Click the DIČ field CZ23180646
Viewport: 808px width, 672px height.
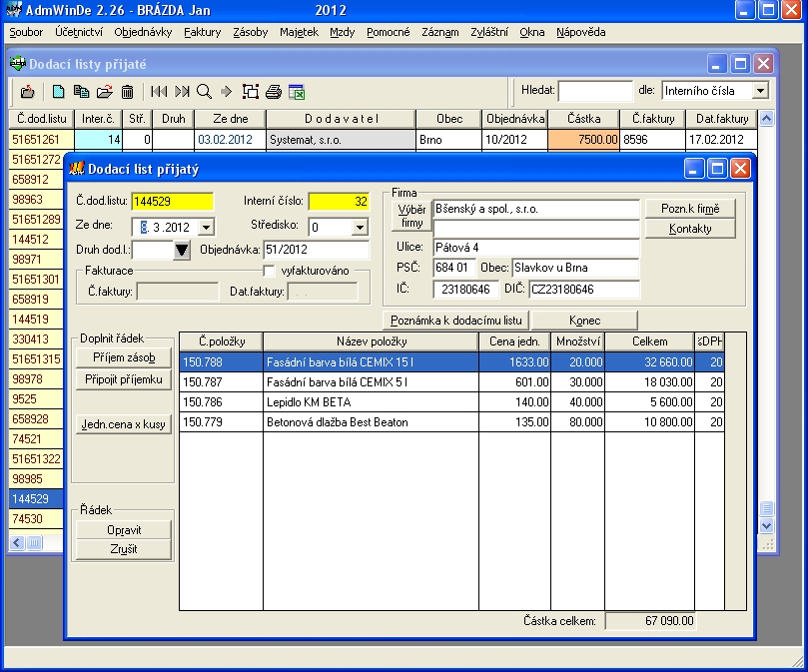click(584, 290)
